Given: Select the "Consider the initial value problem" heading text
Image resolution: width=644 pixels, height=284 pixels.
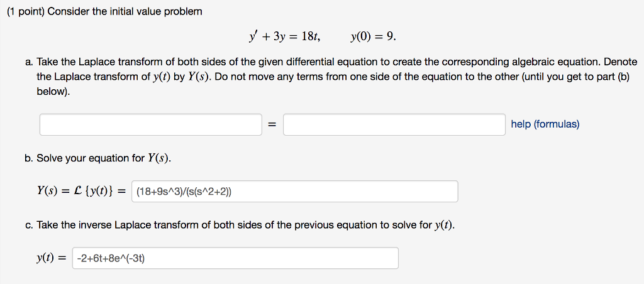Looking at the screenshot, I should [125, 11].
